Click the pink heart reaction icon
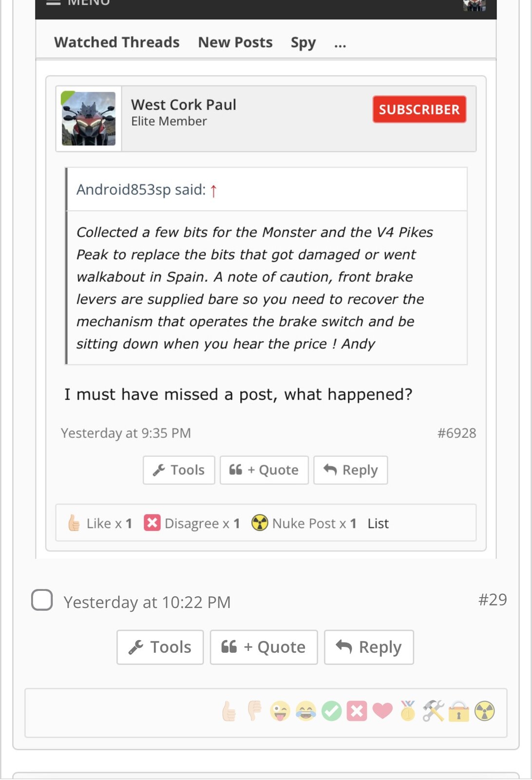This screenshot has height=780, width=532. pos(382,711)
